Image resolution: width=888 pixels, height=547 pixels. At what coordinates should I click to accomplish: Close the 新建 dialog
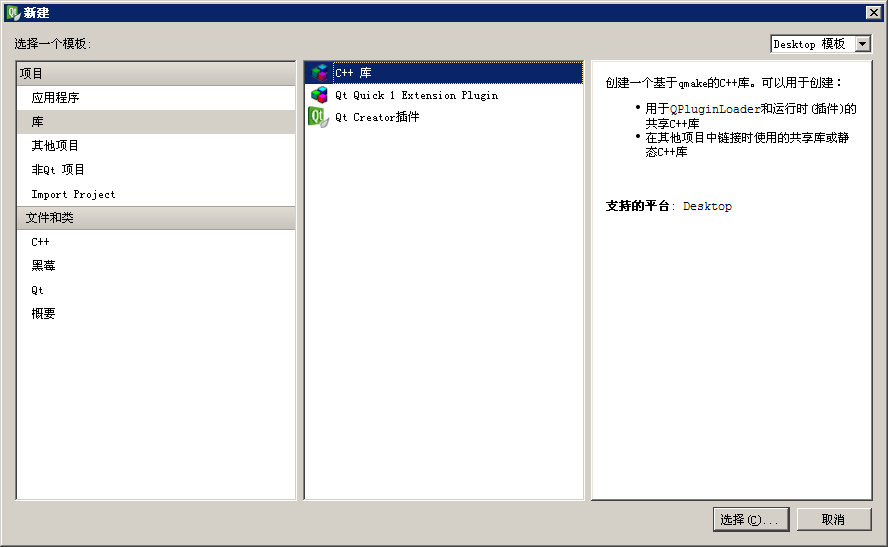(x=873, y=12)
